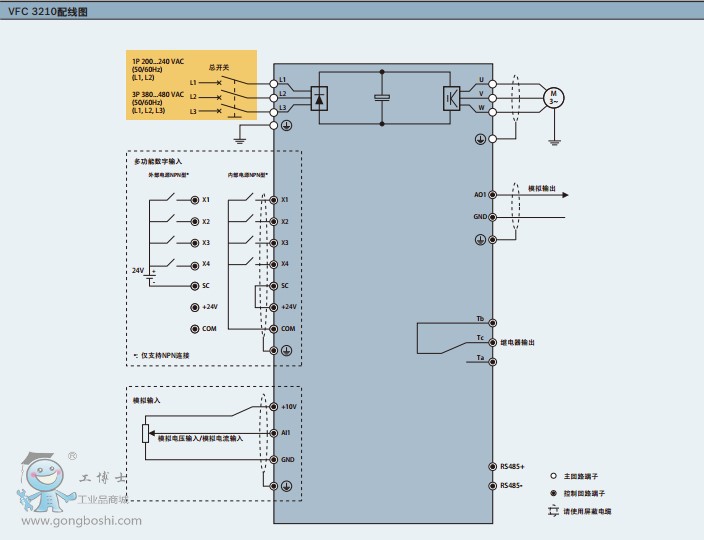The height and width of the screenshot is (540, 704).
Task: Click the rectifier diode symbol
Action: (320, 97)
